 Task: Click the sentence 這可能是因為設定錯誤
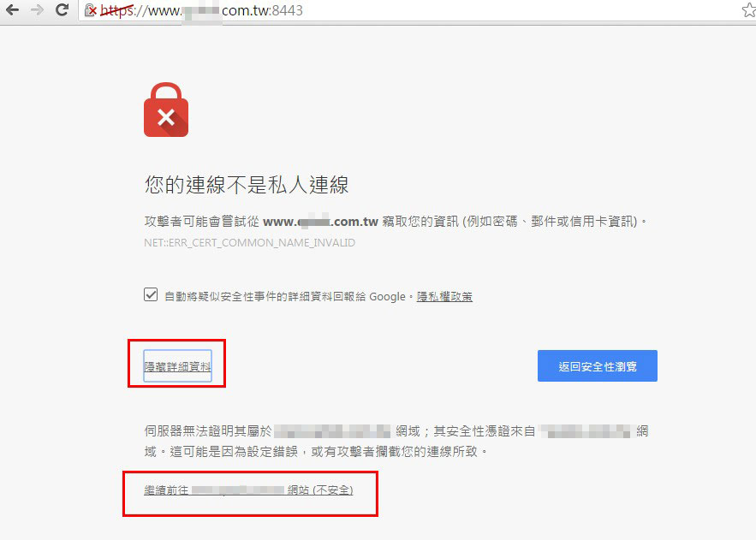click(234, 451)
